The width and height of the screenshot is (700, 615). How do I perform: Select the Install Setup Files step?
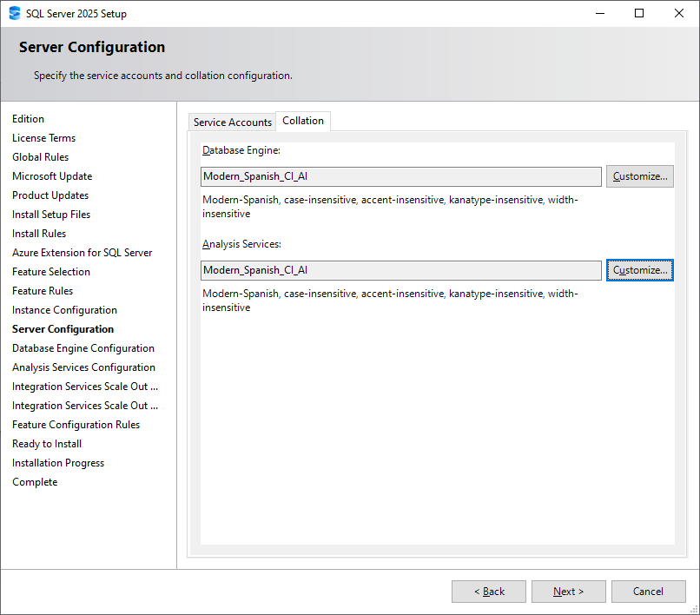51,215
